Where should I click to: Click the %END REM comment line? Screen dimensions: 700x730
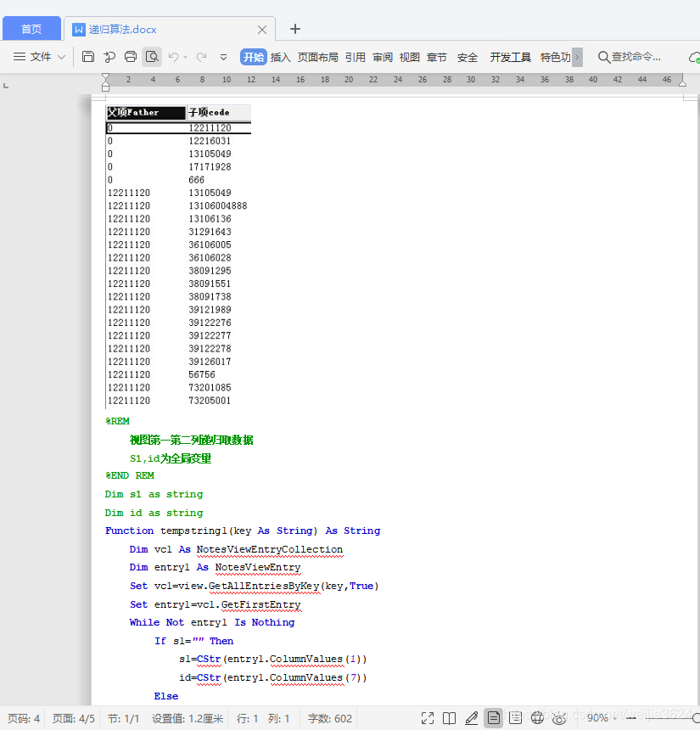[129, 475]
